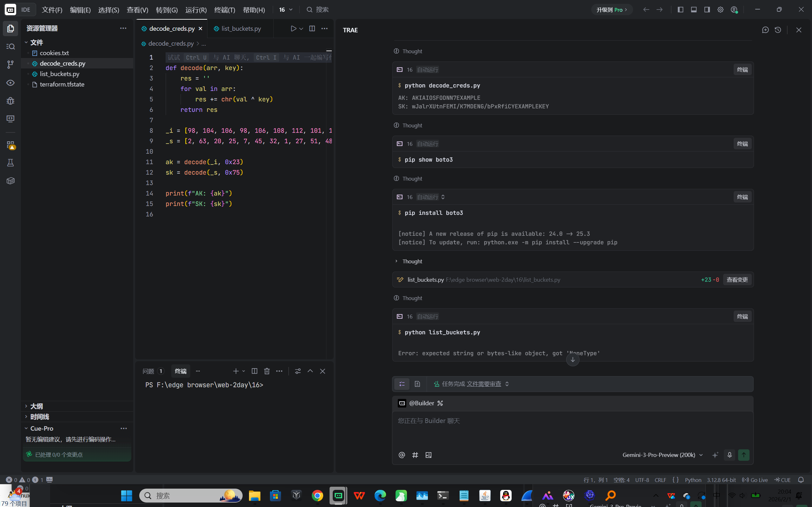The image size is (812, 507).
Task: Toggle the primary sidebar layout icon
Action: (x=680, y=10)
